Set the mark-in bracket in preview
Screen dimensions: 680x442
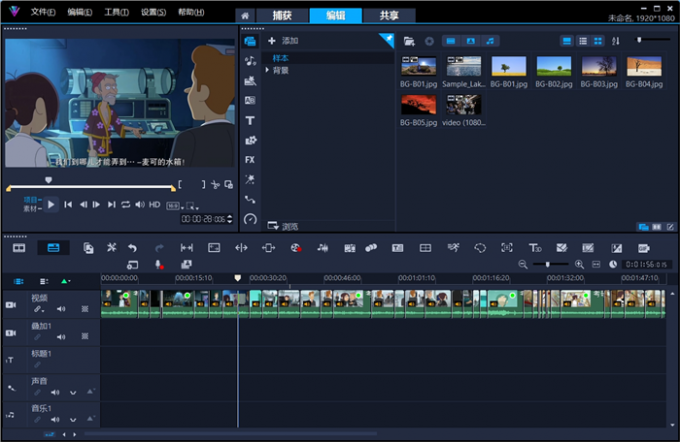[x=180, y=184]
